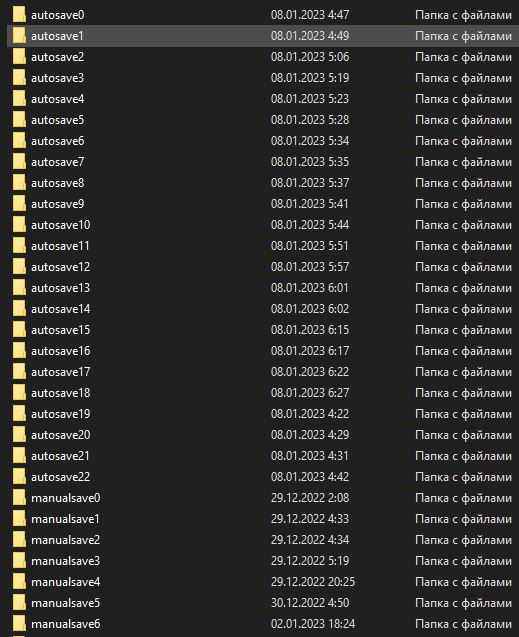Click the autosave0 folder icon
Image resolution: width=519 pixels, height=637 pixels.
19,15
